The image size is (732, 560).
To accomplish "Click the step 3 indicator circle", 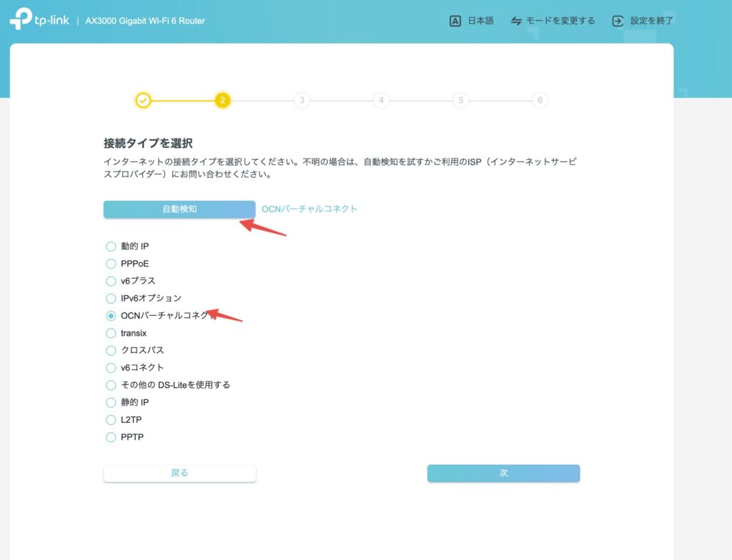I will [302, 101].
